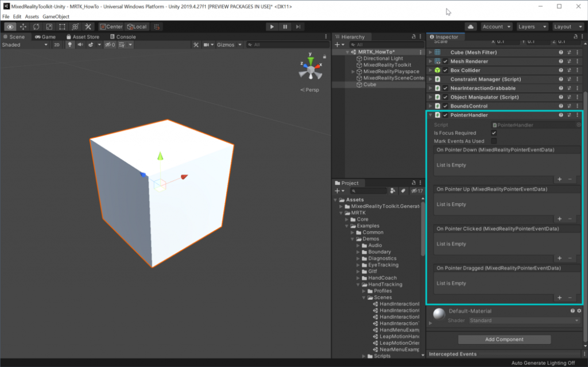The height and width of the screenshot is (367, 588).
Task: Select the Rotate tool
Action: 37,26
